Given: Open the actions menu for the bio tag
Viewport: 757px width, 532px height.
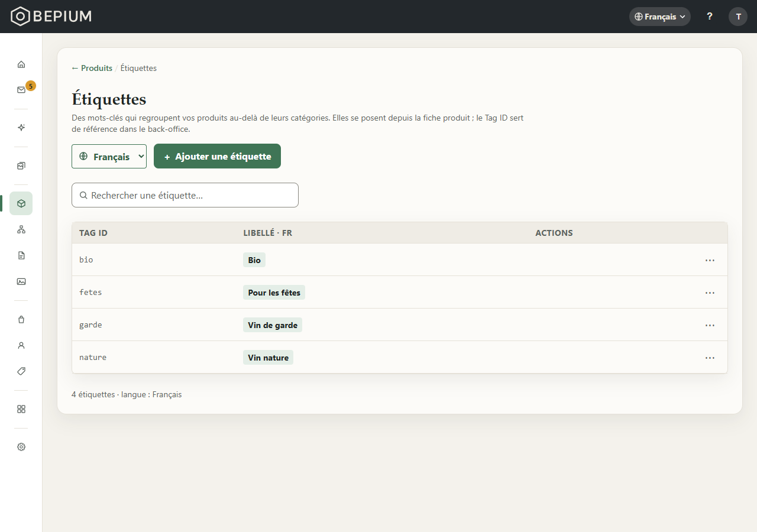Looking at the screenshot, I should tap(710, 260).
